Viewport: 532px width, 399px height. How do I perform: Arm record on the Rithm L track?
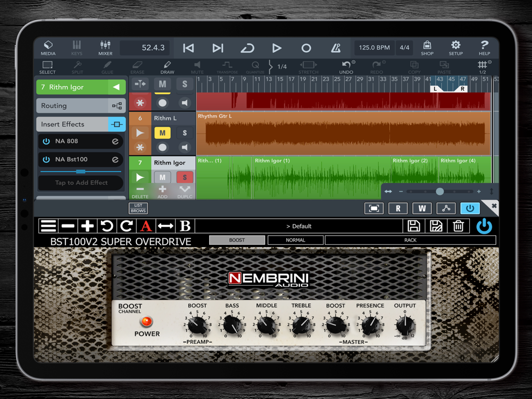162,147
